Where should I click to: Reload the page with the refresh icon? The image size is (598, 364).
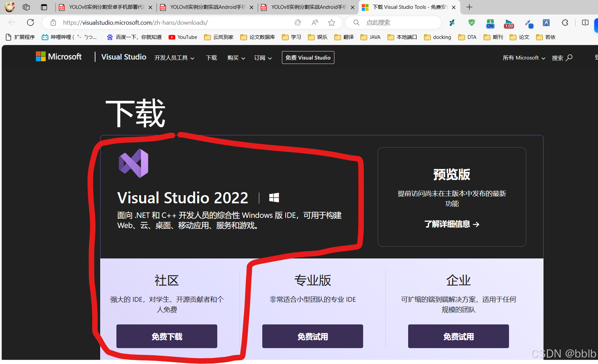(30, 23)
